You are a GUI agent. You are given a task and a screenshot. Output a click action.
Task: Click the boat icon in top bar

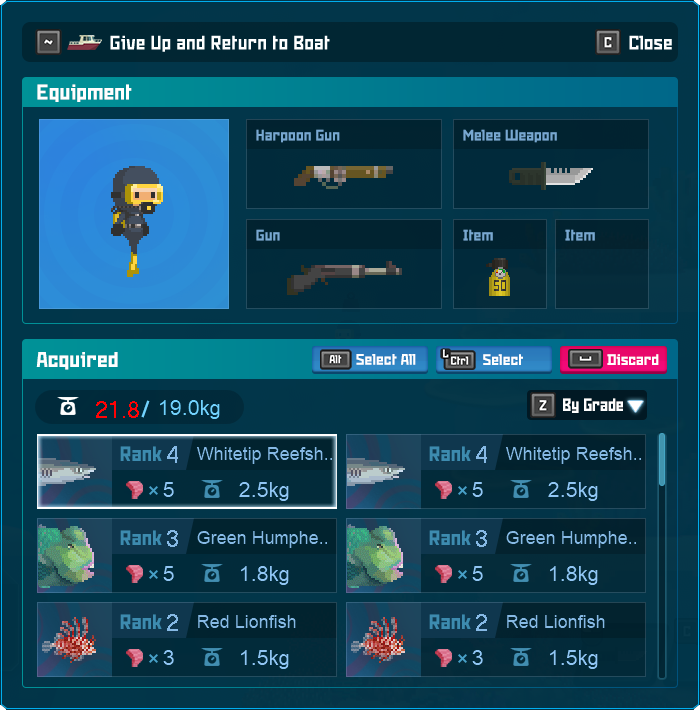[x=85, y=43]
